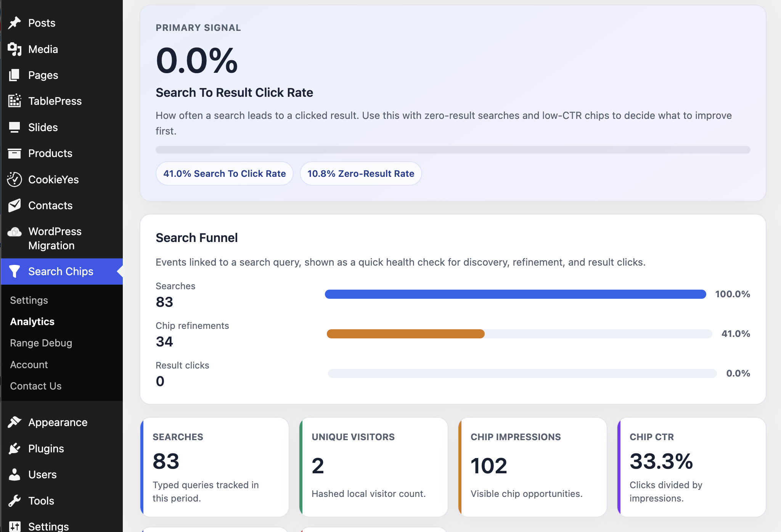Click the Products archive icon

[14, 153]
